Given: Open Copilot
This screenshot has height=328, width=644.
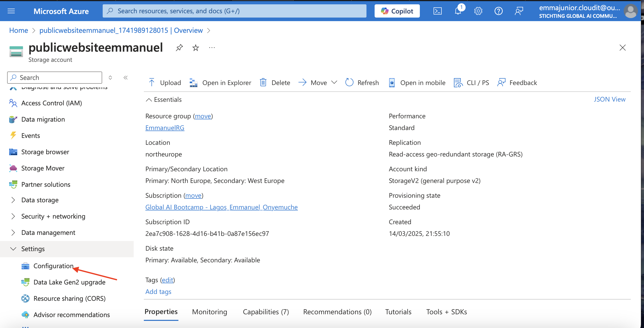Looking at the screenshot, I should coord(397,11).
